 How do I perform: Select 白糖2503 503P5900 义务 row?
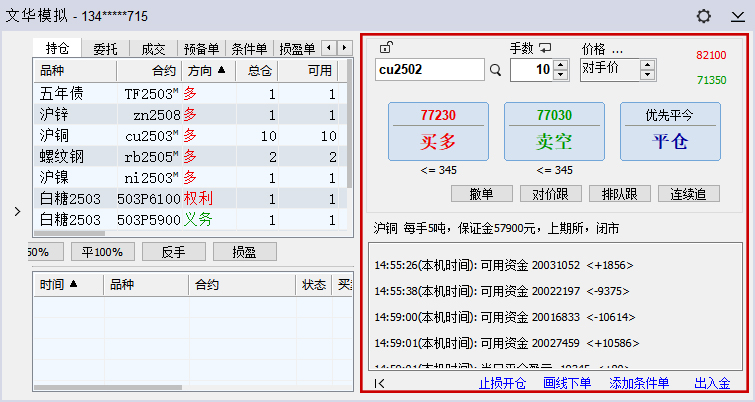(x=190, y=220)
